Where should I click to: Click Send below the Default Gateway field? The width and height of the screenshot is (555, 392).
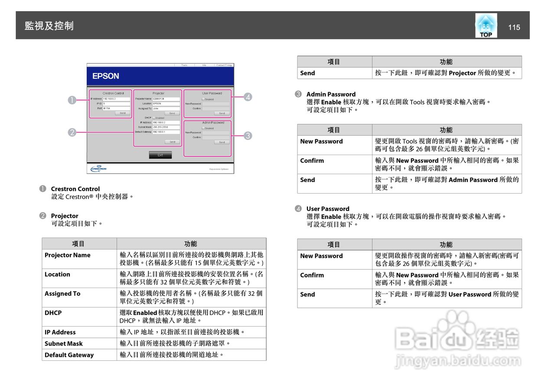coord(172,142)
